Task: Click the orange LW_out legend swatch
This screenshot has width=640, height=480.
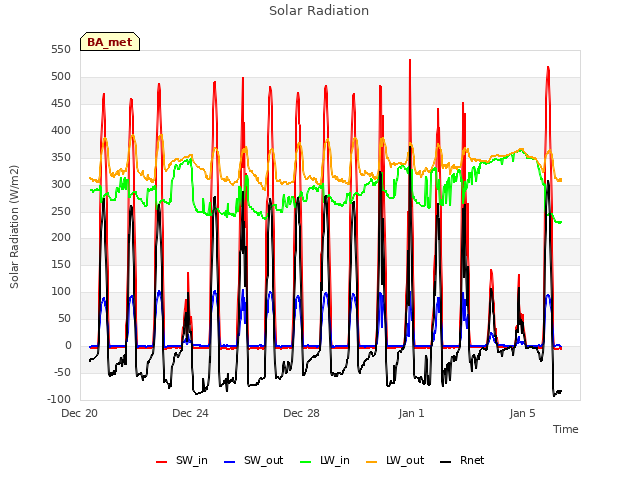Action: pyautogui.click(x=372, y=462)
